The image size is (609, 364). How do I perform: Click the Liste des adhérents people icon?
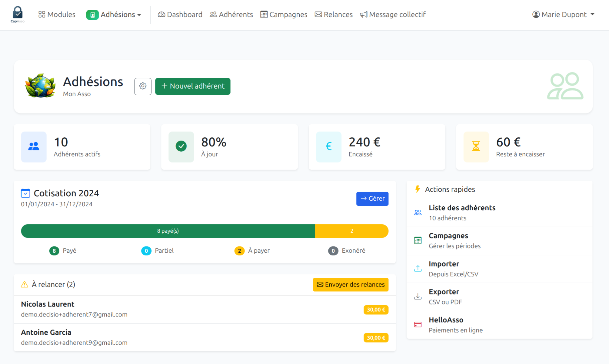click(x=418, y=212)
